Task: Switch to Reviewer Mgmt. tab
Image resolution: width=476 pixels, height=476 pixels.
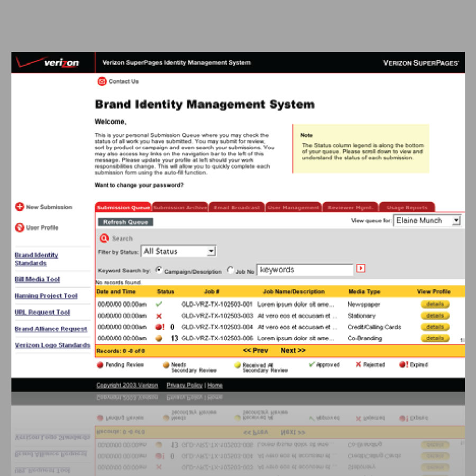Action: coord(350,207)
